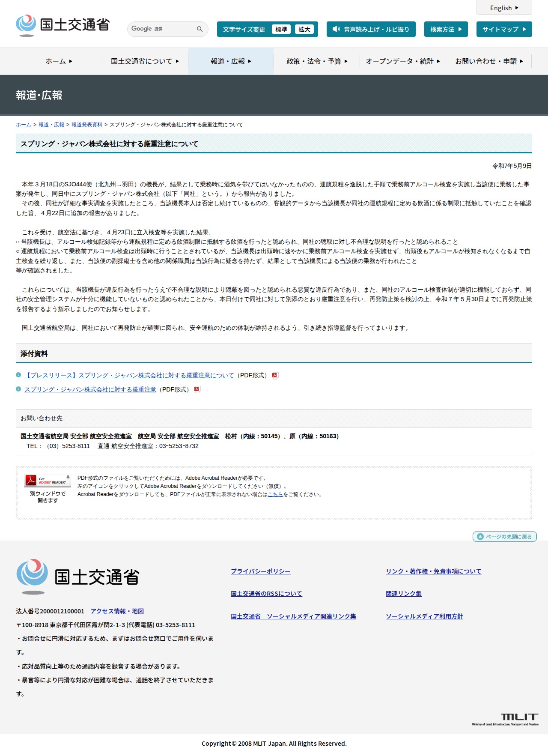Expand the 政策・法令・予算 menu

pos(317,61)
